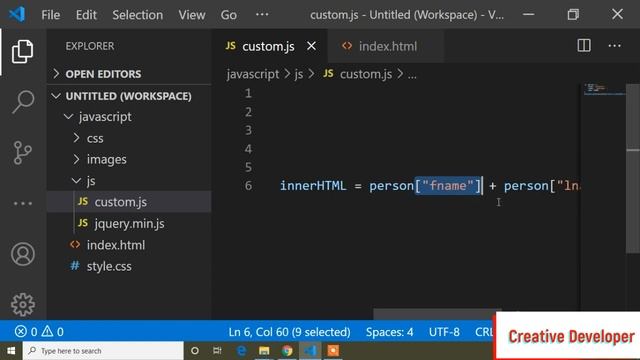The height and width of the screenshot is (360, 640).
Task: Click line number 3 in the gutter
Action: click(x=248, y=130)
